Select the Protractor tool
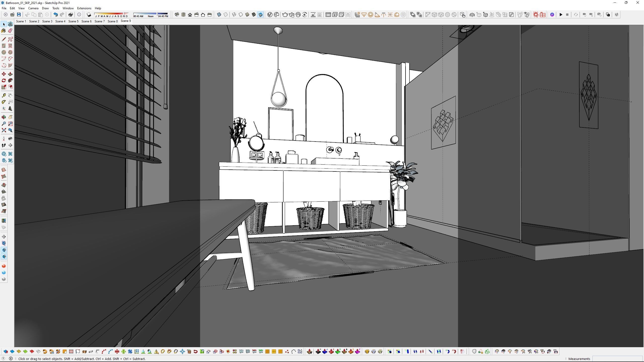The image size is (644, 362). (4, 102)
